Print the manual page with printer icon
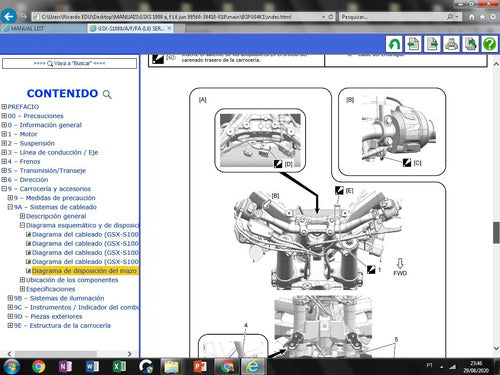This screenshot has height=375, width=500. (x=452, y=44)
